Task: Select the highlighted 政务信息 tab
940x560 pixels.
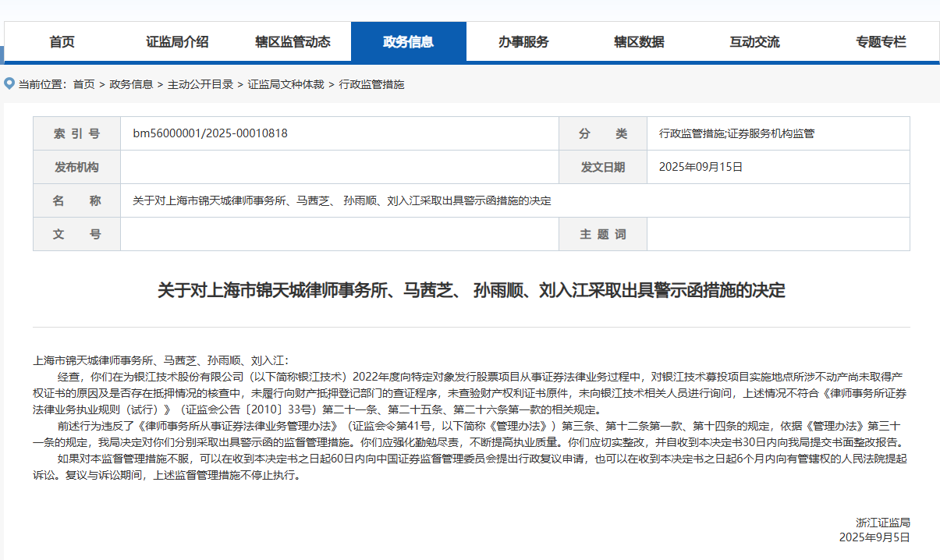Action: (409, 42)
